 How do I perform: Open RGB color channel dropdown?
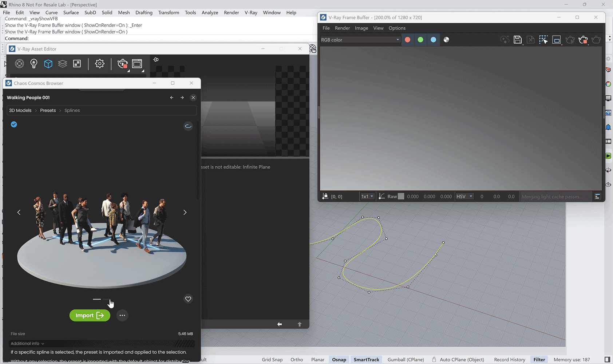pos(360,40)
